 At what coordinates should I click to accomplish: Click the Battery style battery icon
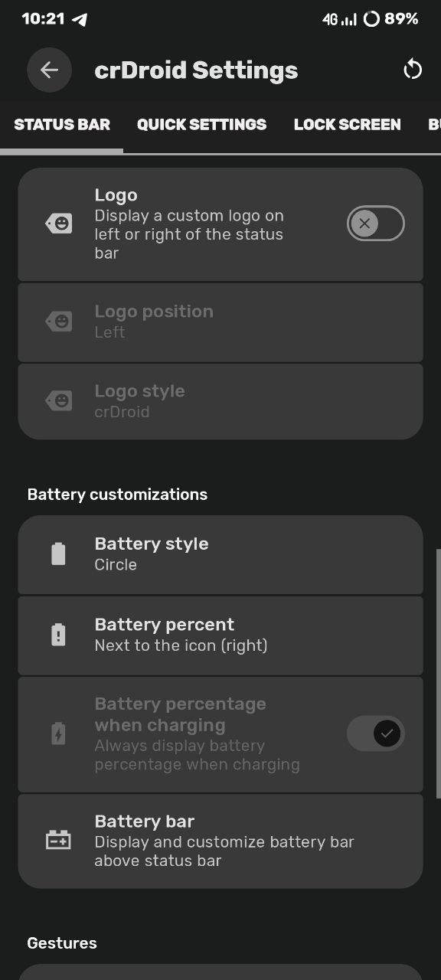tap(58, 554)
